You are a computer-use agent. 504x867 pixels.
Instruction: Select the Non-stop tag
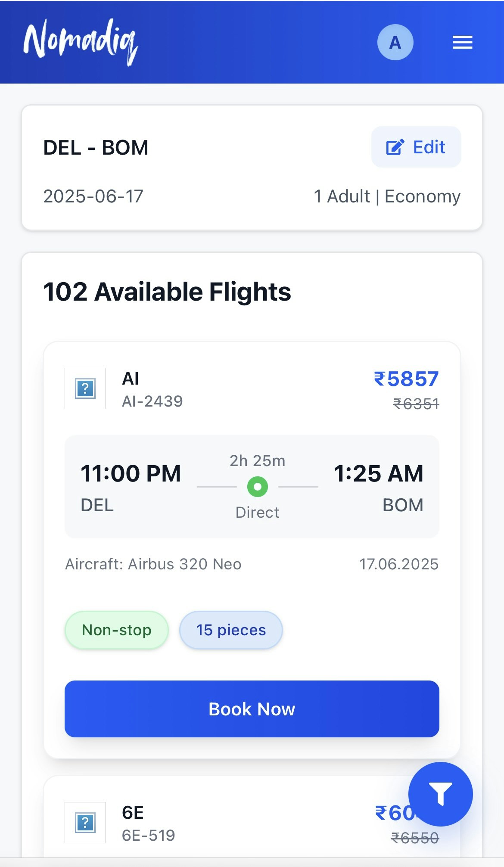[x=117, y=630]
